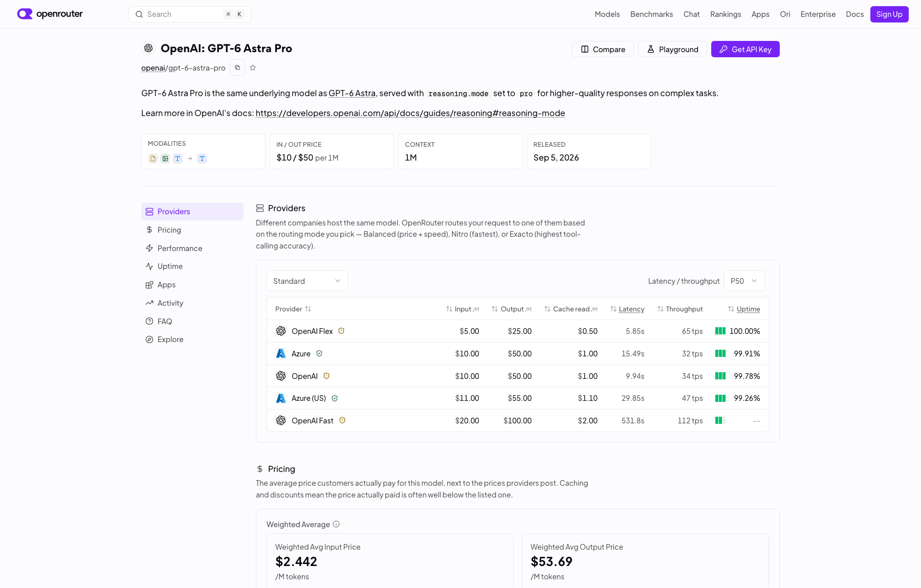Viewport: 921px width, 588px height.
Task: Open Rankings in top navigation
Action: [x=726, y=14]
